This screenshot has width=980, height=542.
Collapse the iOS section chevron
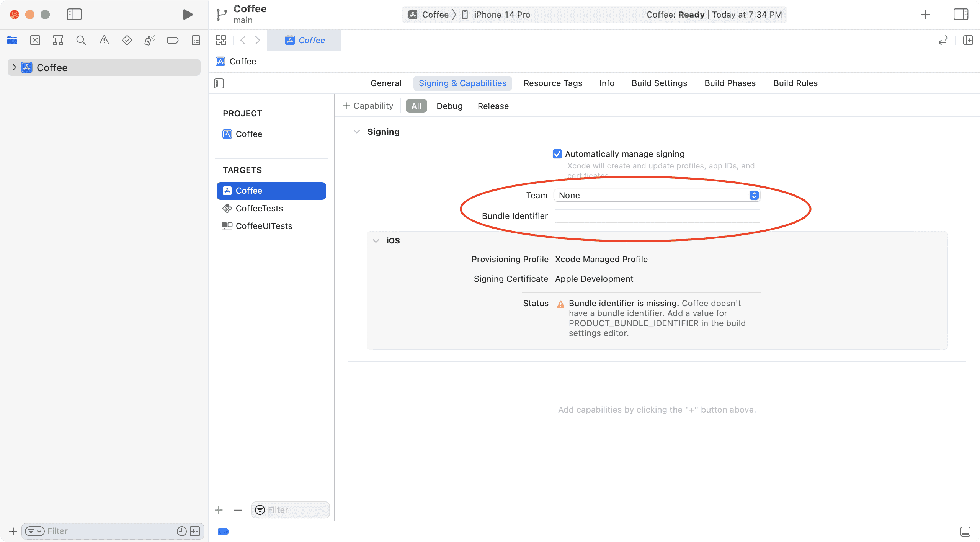tap(376, 240)
